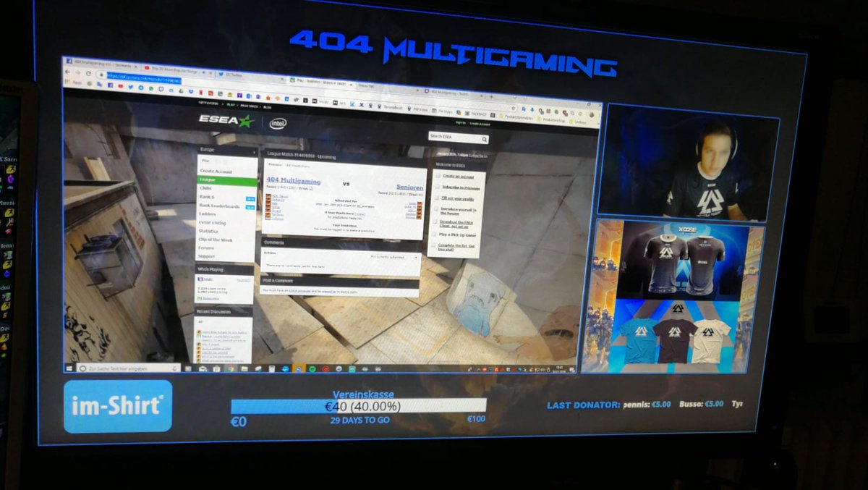Click the 'Create an account' checklist link

coord(459,175)
